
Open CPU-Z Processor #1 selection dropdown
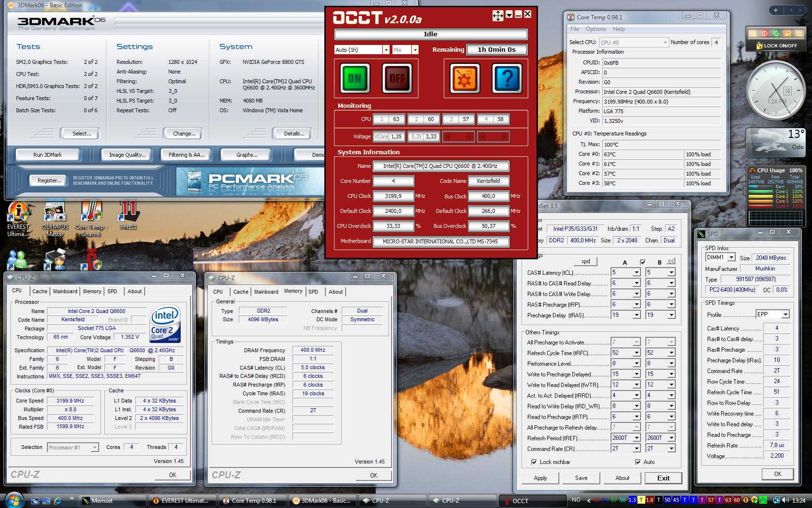point(73,448)
